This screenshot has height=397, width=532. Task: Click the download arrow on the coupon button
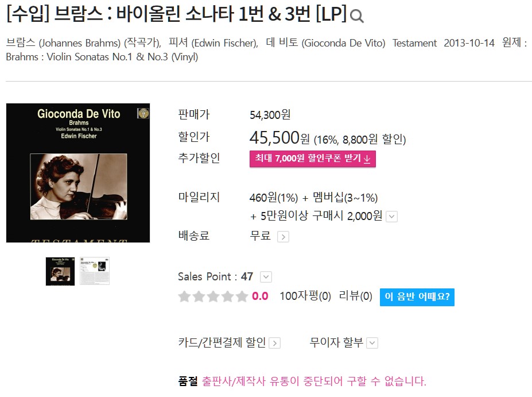(367, 159)
